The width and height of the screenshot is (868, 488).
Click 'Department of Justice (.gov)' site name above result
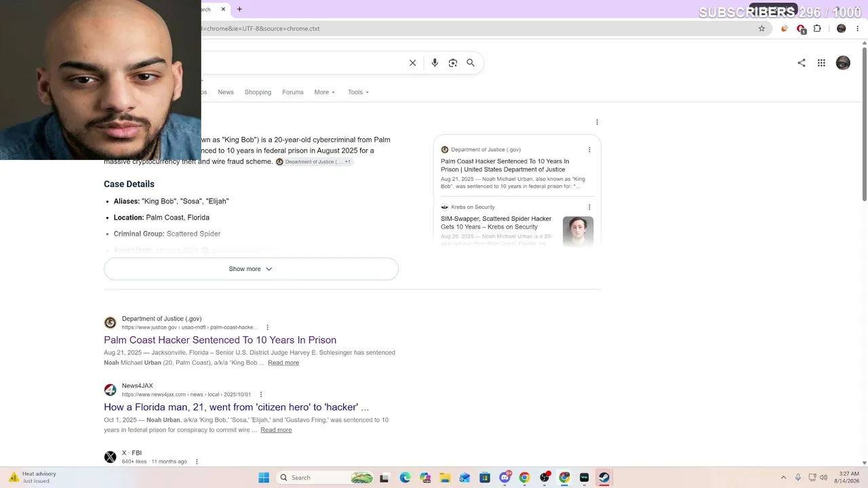(161, 319)
